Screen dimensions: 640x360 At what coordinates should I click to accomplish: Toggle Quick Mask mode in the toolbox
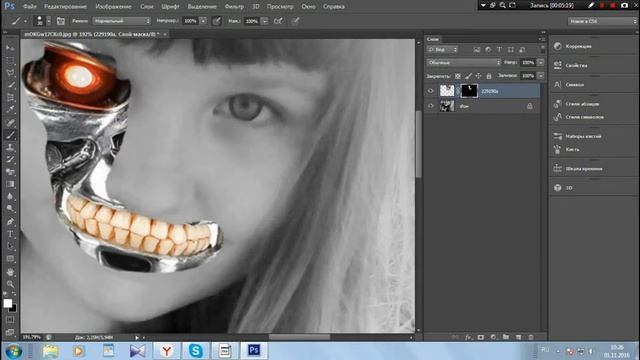10,320
